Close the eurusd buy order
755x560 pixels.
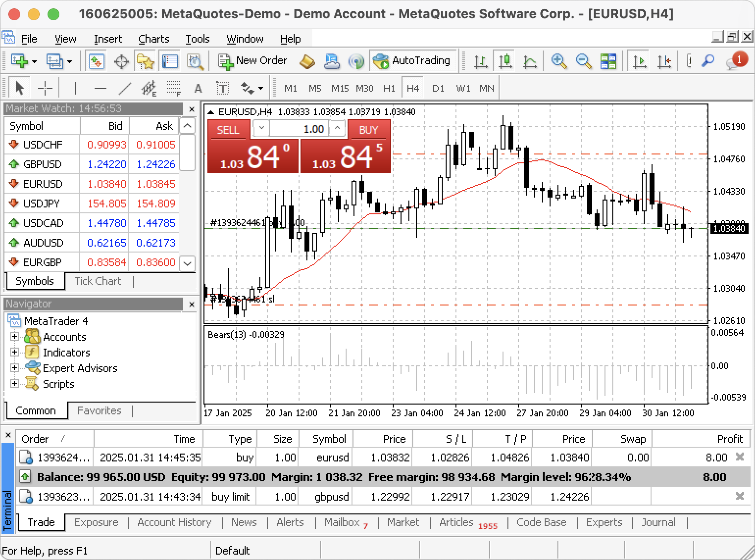(740, 457)
